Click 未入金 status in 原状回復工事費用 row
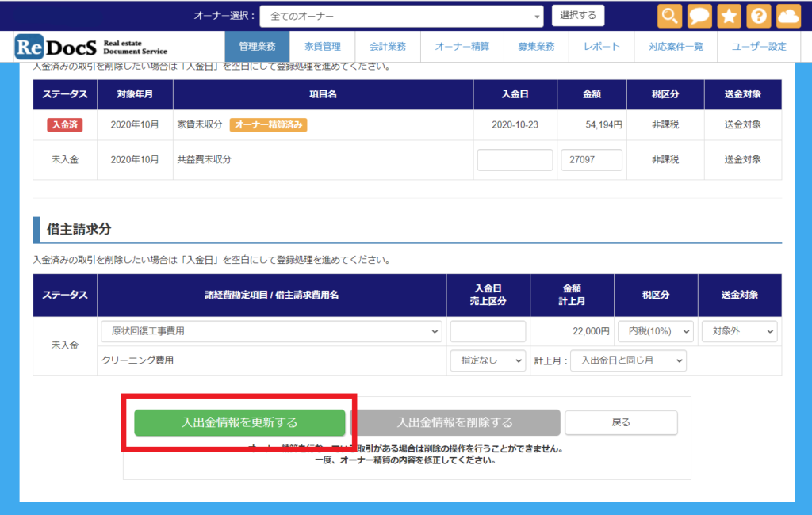This screenshot has width=812, height=515. point(65,345)
